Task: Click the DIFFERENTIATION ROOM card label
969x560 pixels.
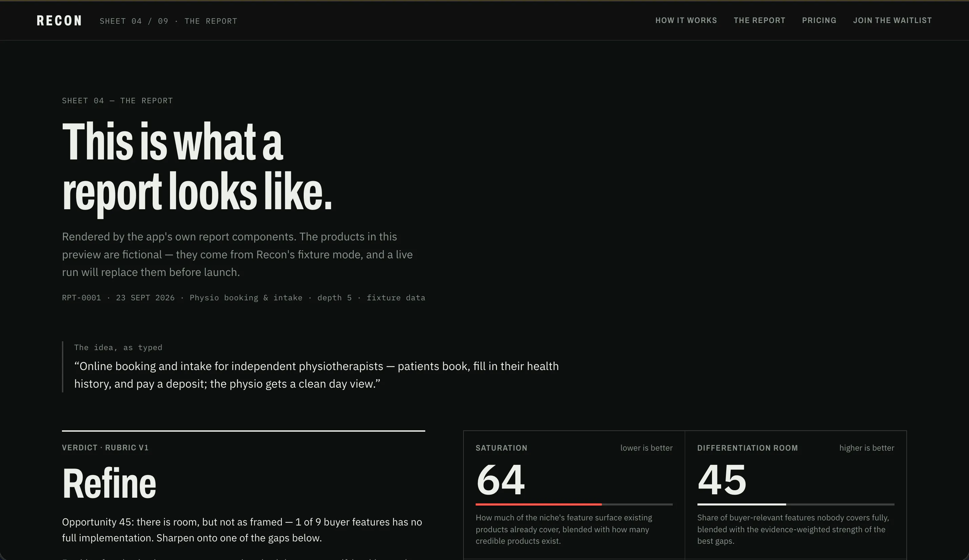Action: [748, 448]
